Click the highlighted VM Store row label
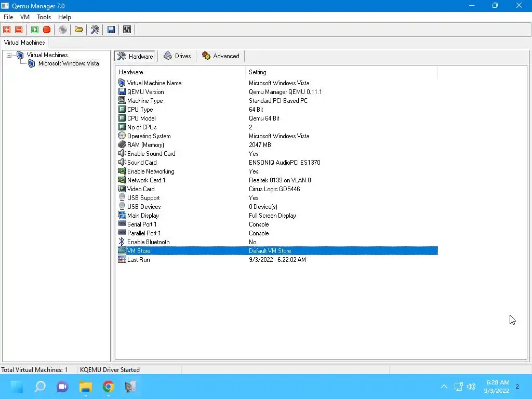Screen dimensions: 532x399 coord(139,251)
